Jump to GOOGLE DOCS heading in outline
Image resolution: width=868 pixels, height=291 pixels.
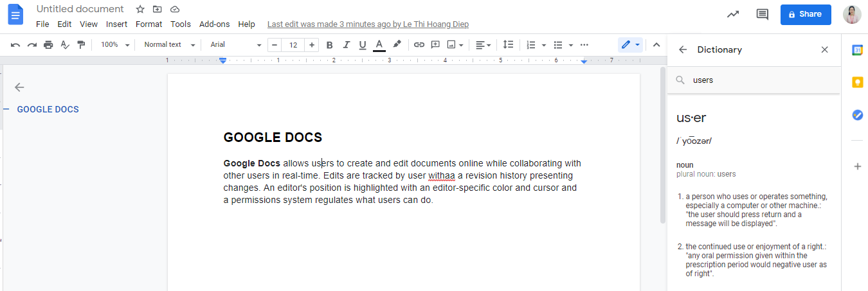click(x=48, y=109)
